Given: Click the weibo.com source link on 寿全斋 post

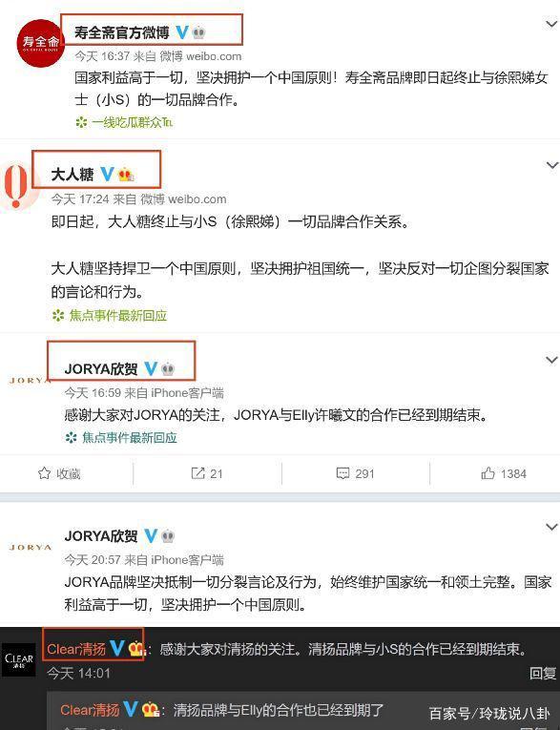Looking at the screenshot, I should [x=214, y=56].
